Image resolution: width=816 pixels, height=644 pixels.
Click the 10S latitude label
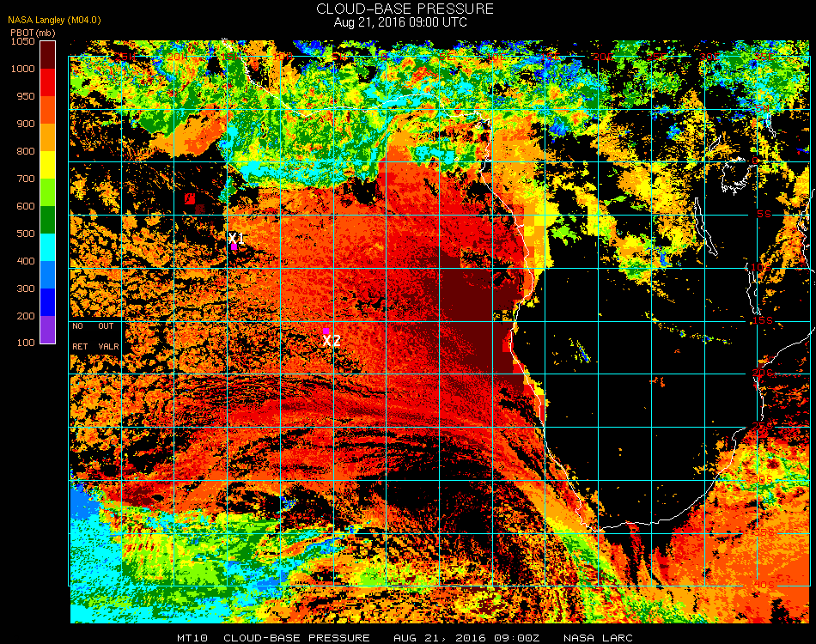(760, 267)
